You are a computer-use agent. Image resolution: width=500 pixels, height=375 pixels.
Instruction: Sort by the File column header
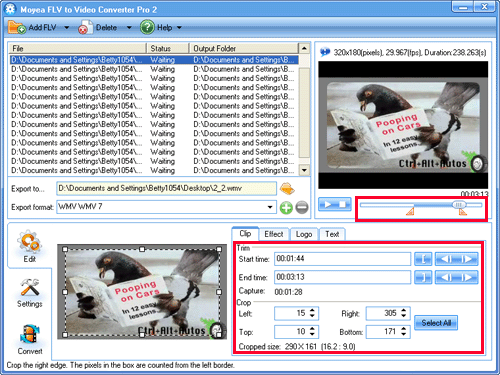click(x=77, y=48)
